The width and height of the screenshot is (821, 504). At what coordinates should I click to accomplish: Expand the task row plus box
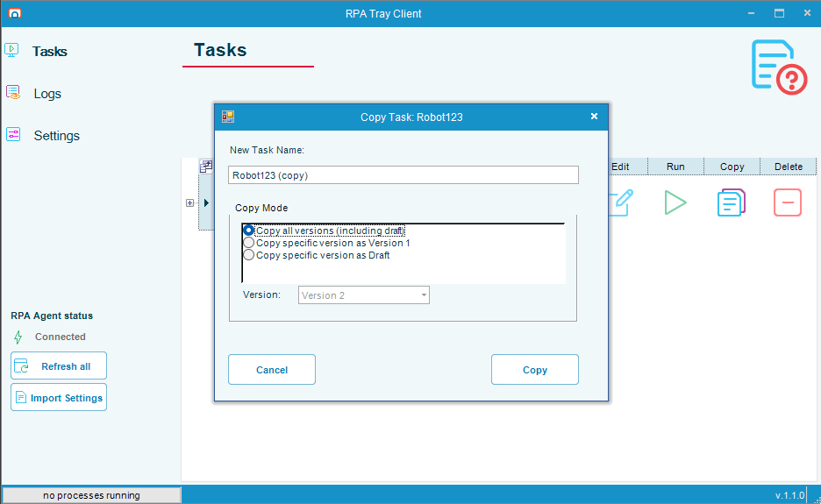(190, 203)
